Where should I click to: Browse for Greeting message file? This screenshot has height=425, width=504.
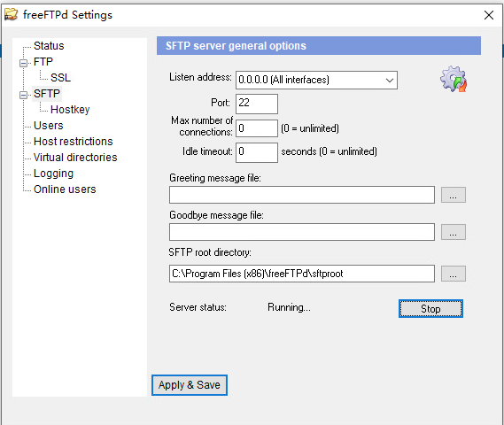coord(454,195)
